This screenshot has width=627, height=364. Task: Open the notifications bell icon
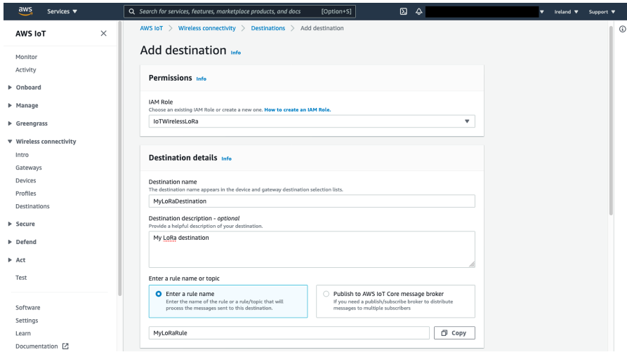point(418,12)
